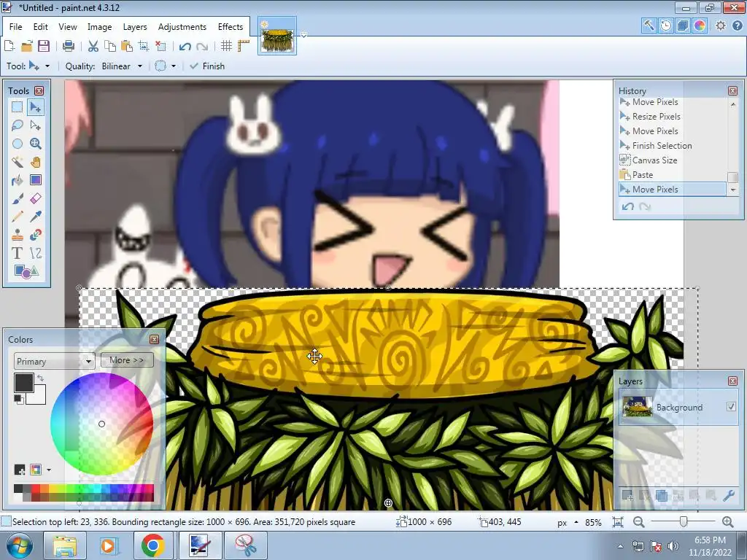Open the Quality Bilinear dropdown

click(122, 66)
